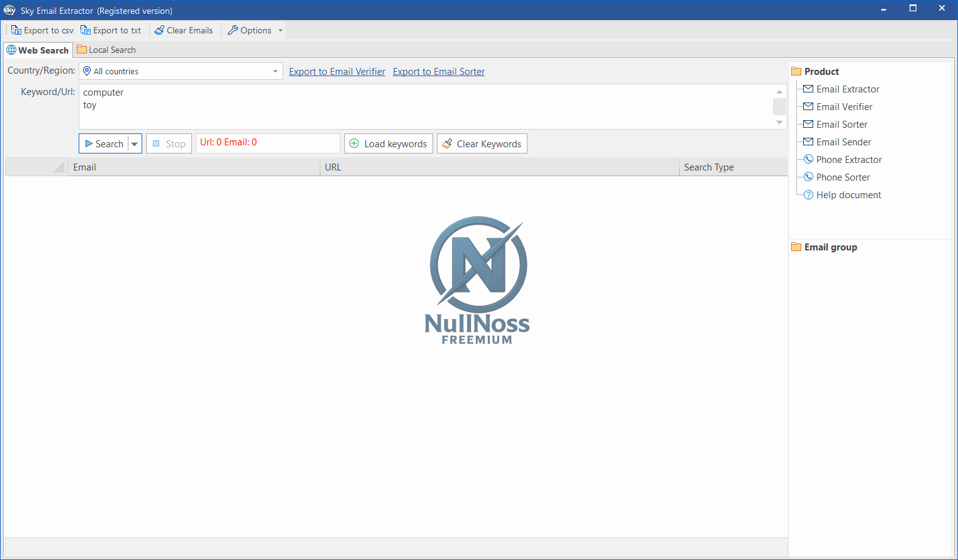Select the Email group folder node
This screenshot has height=560, width=958.
coord(824,247)
